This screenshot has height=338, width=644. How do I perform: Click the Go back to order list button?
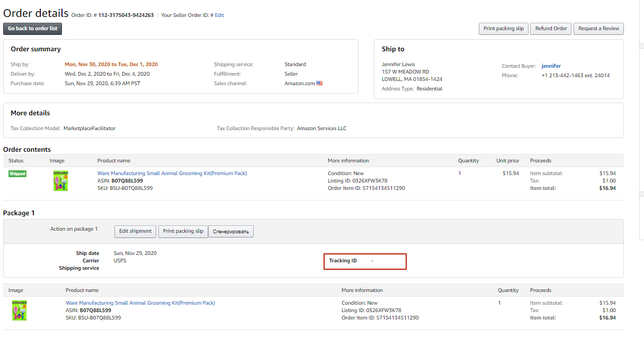pyautogui.click(x=32, y=29)
